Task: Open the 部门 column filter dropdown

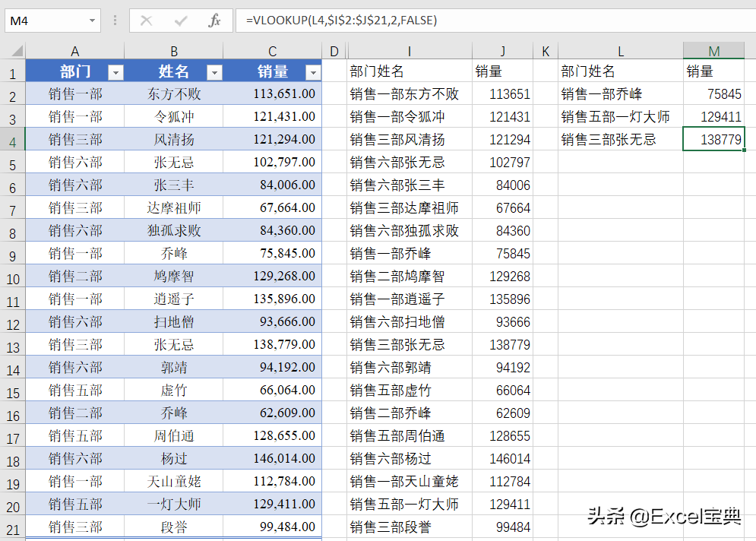Action: [x=115, y=72]
